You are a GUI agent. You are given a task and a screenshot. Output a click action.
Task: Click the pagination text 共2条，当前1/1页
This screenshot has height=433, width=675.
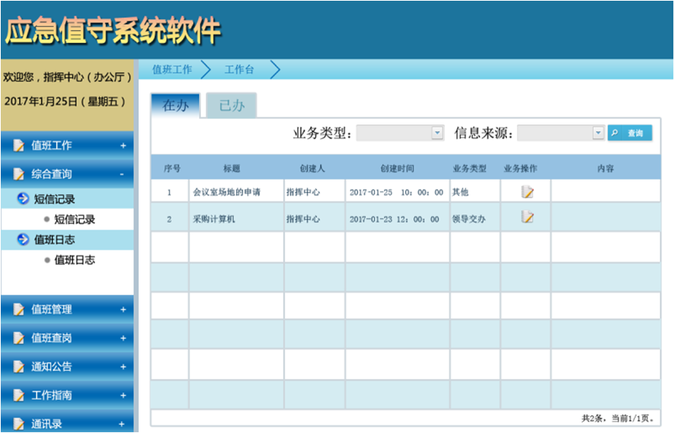(x=618, y=418)
